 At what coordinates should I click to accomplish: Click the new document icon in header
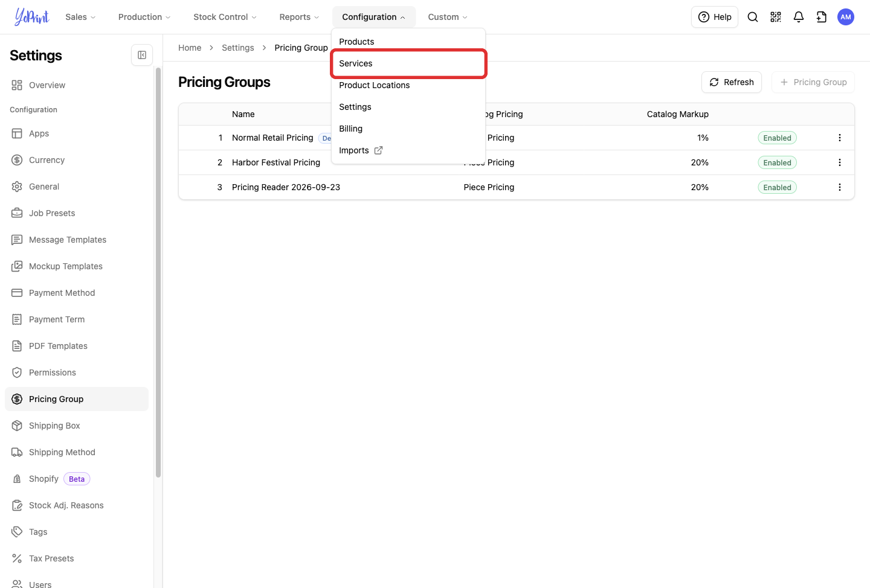click(x=822, y=17)
